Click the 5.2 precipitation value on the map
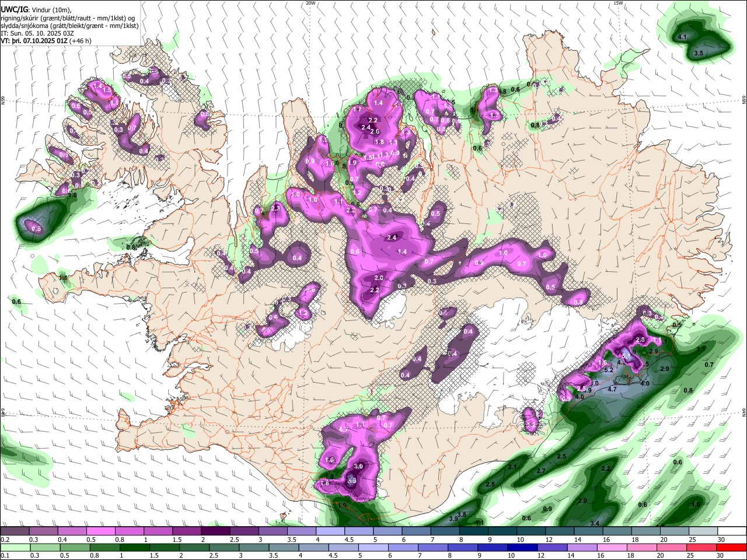The width and height of the screenshot is (747, 560). click(609, 370)
